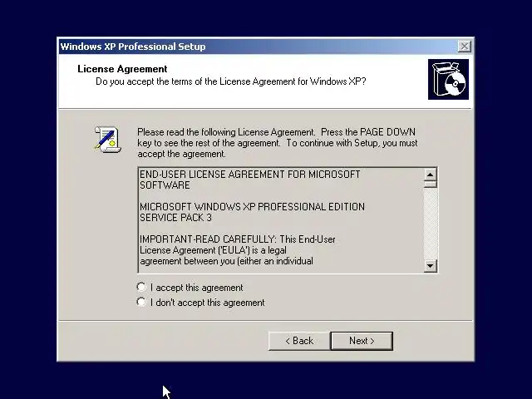Click the software box and CD icon
Viewport: 532px width, 399px height.
click(x=448, y=80)
